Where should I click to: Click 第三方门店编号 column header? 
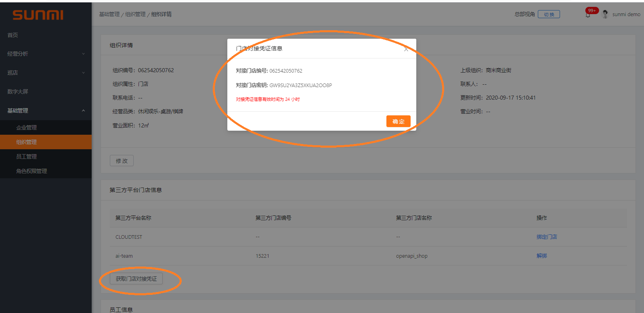273,218
